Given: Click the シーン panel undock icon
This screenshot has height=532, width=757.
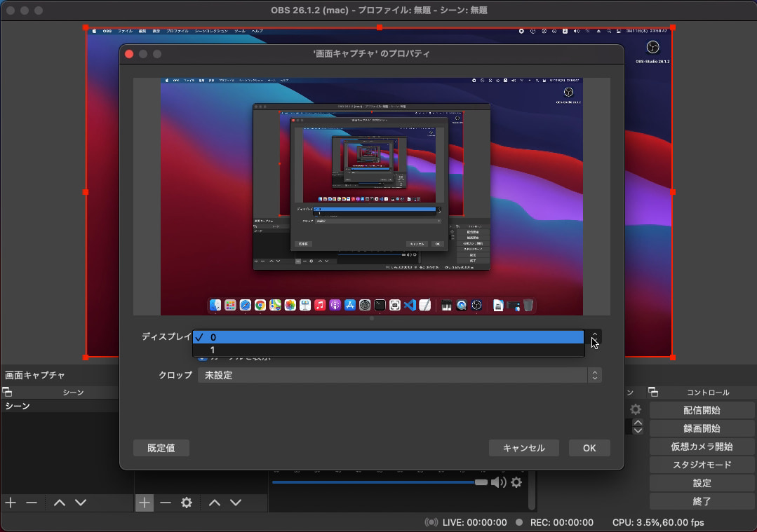Looking at the screenshot, I should click(x=7, y=392).
